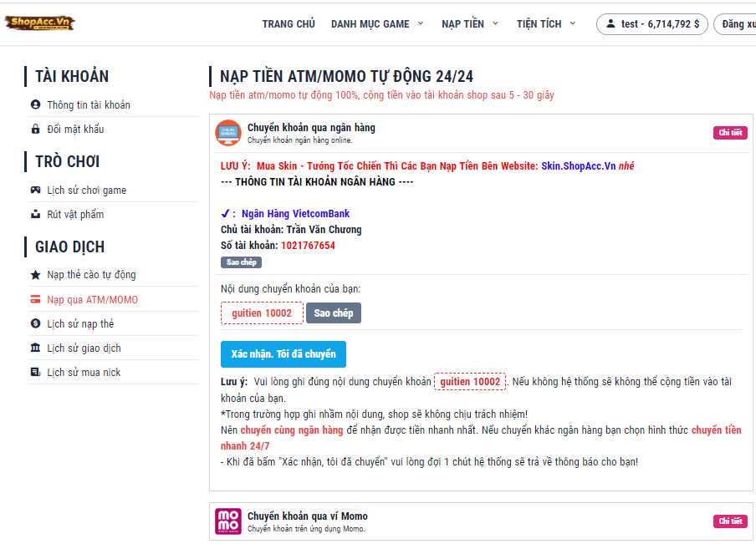Expand the NẠP TIỀN chevron
756x544 pixels.
(x=495, y=23)
